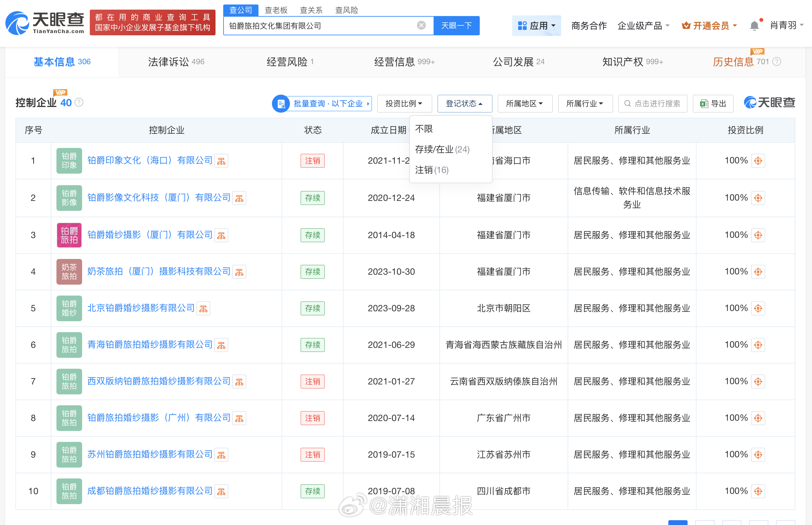Open equity structure icon for 铂爵婚纱摄影（厦门）有限公司

point(221,235)
